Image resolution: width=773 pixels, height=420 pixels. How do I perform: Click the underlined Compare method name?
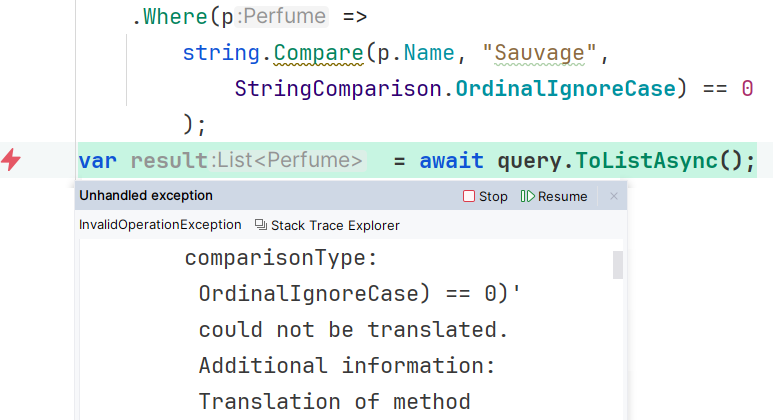click(318, 53)
